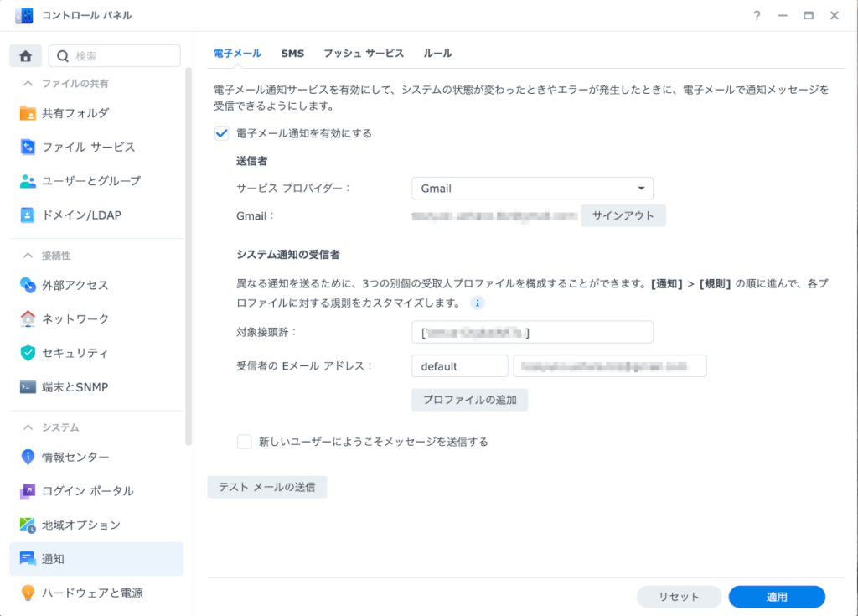This screenshot has width=858, height=616.
Task: Collapse the ファイルの共有 section
Action: [28, 84]
